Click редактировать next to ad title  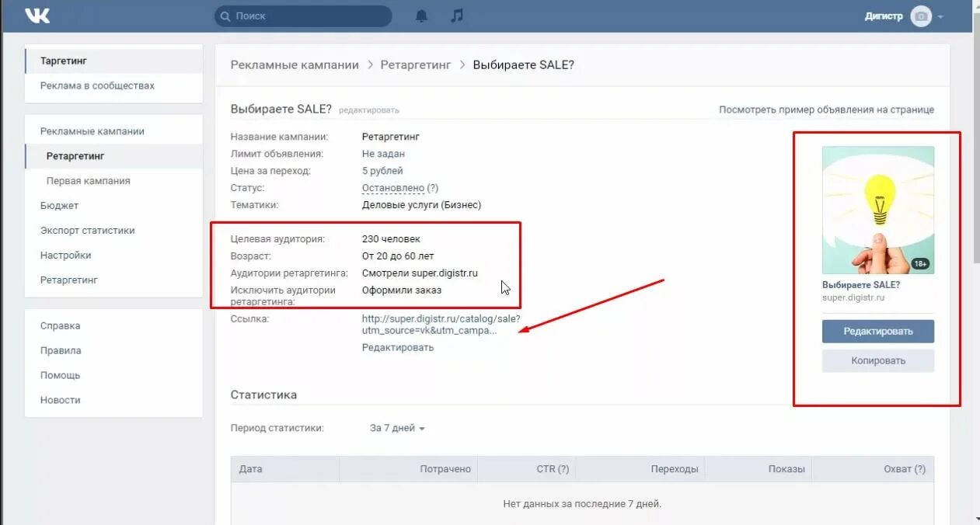(369, 110)
